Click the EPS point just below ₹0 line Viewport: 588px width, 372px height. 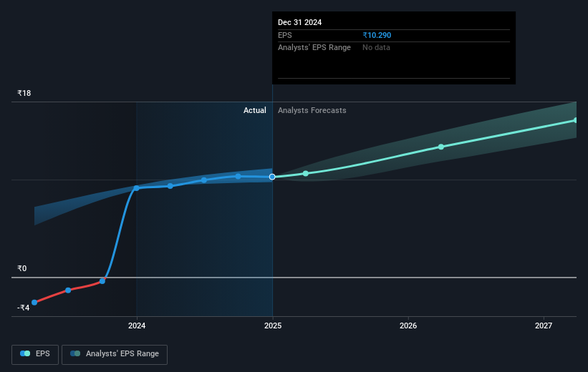[x=102, y=281]
